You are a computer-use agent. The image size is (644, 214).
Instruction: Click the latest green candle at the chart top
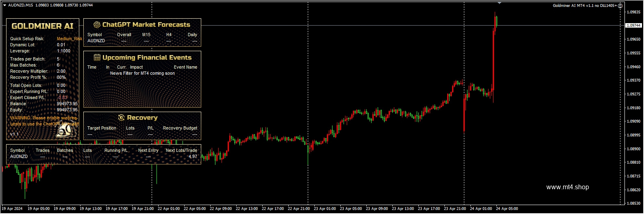(x=496, y=21)
